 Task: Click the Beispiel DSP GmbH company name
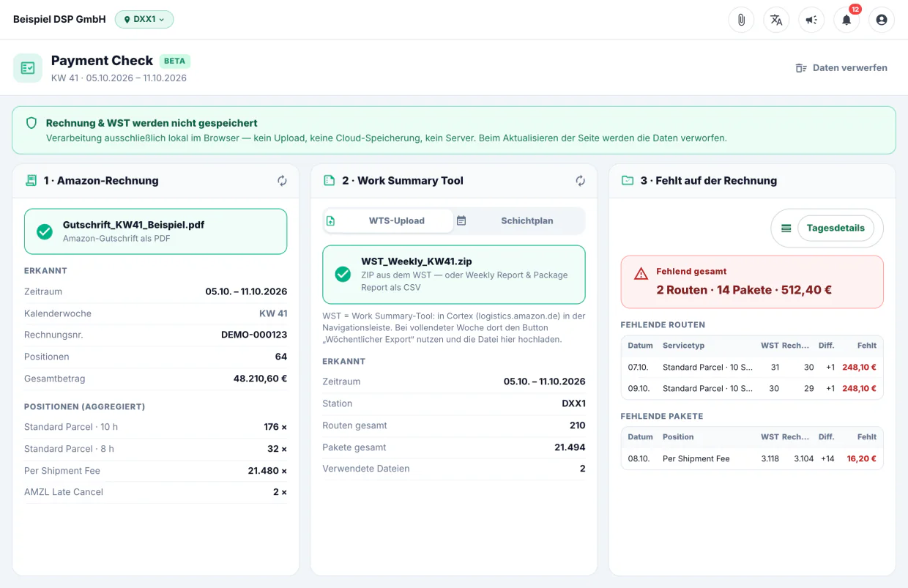[x=59, y=20]
